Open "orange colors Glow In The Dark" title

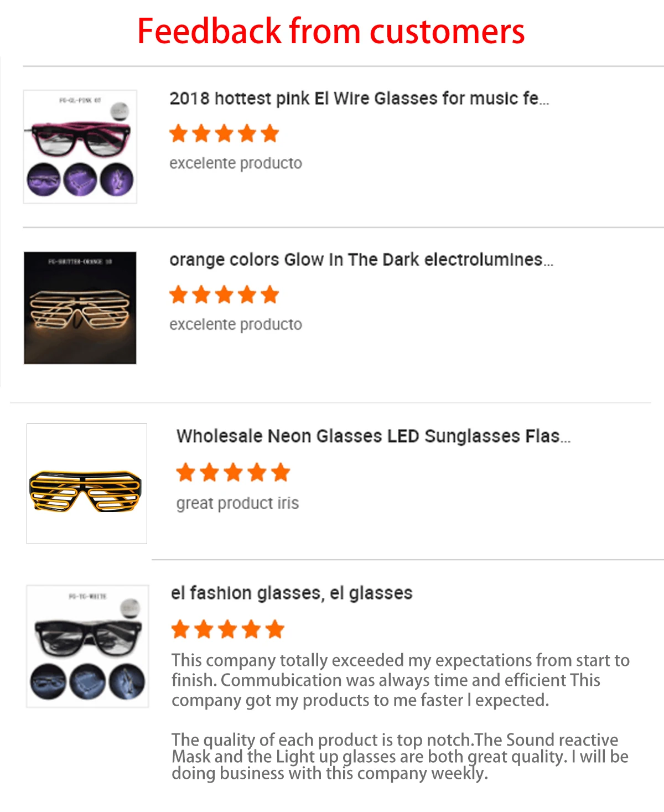[361, 260]
